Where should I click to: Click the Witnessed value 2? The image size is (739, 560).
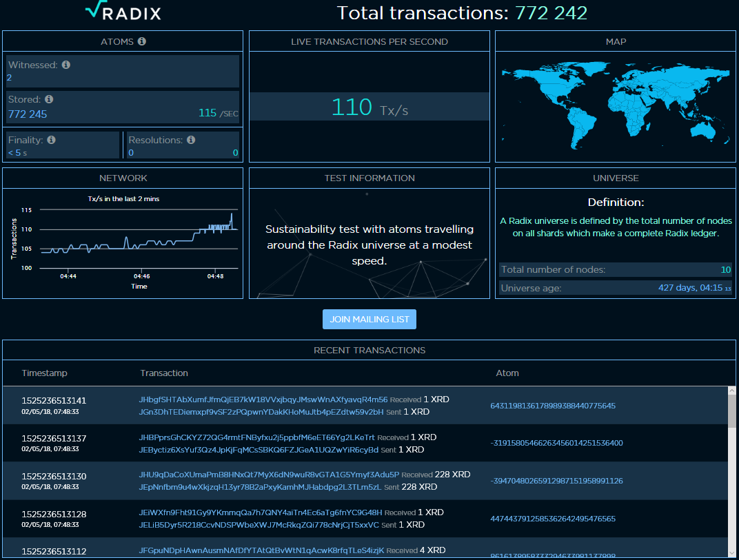click(x=10, y=78)
